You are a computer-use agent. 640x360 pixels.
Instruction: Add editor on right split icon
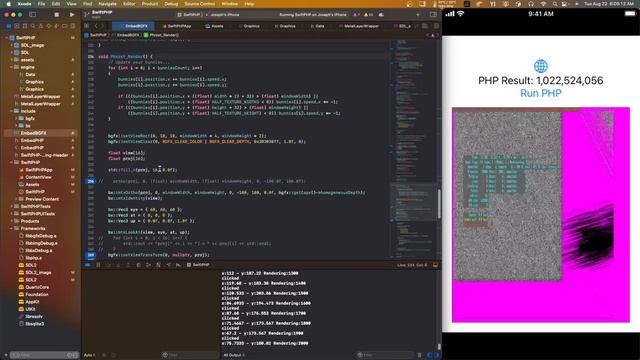tap(436, 26)
